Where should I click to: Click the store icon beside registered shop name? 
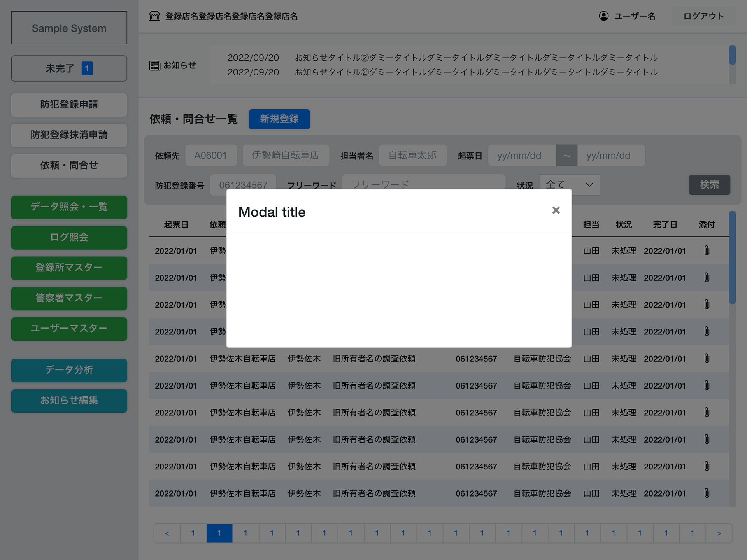pyautogui.click(x=154, y=16)
